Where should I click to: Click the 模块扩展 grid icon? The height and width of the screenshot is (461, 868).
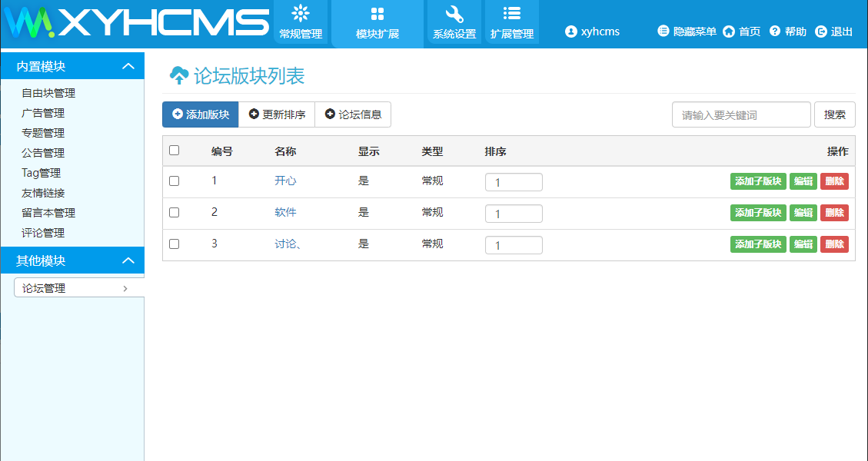(377, 14)
